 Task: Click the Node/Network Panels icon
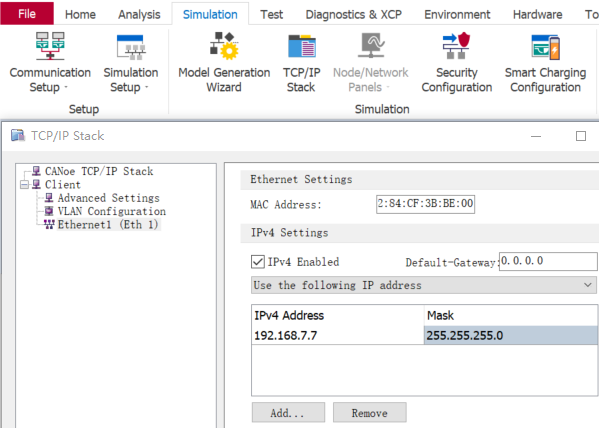tap(371, 45)
